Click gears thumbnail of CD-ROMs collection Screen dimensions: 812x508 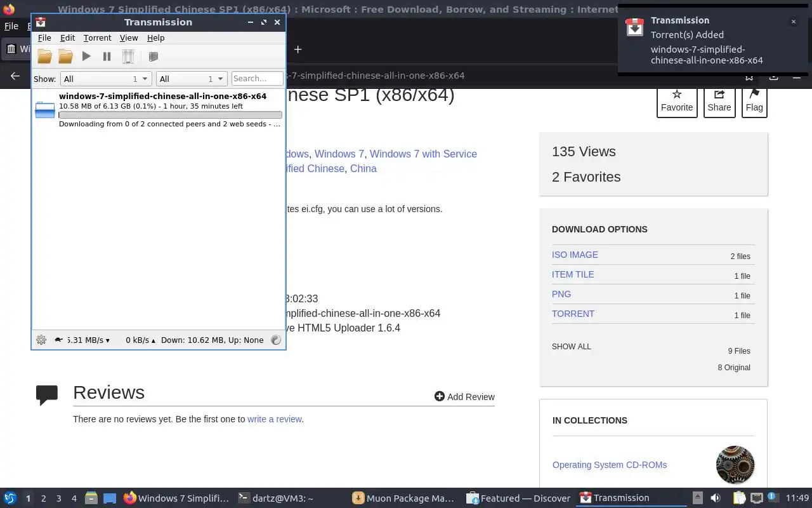tap(735, 465)
